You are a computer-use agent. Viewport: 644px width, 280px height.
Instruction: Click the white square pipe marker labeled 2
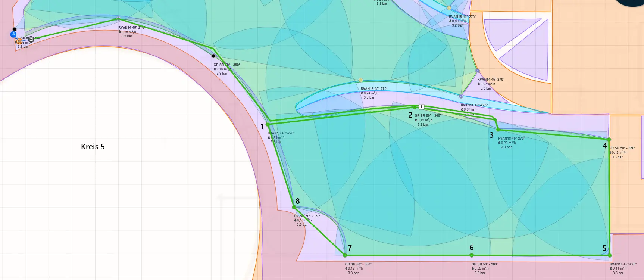421,107
